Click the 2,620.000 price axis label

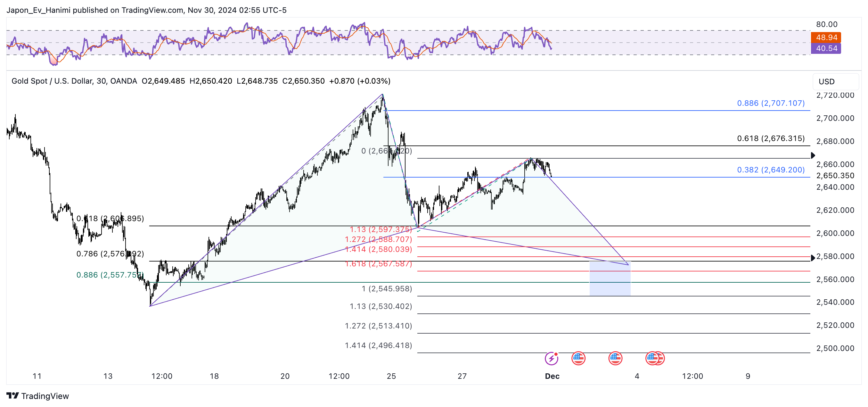pos(835,210)
